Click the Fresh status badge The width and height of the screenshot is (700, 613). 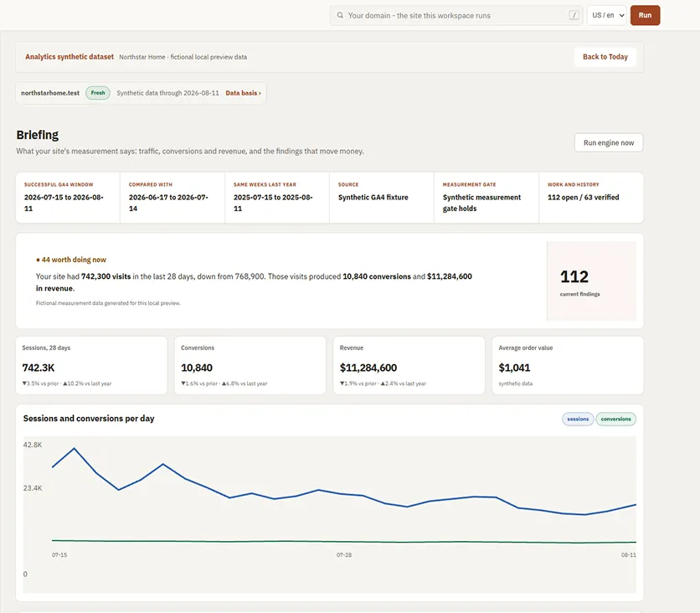tap(98, 93)
